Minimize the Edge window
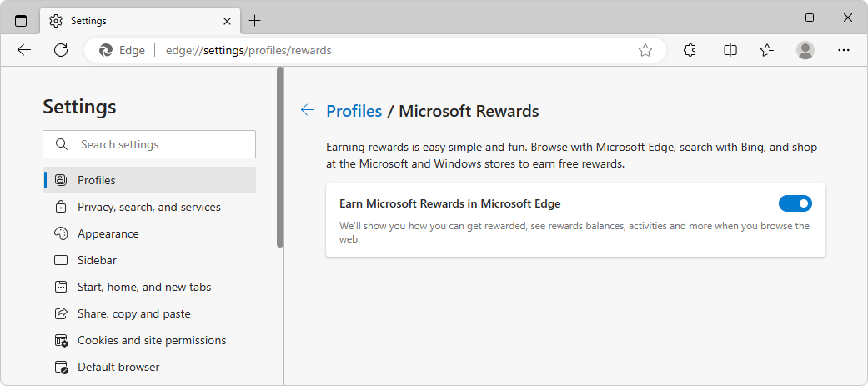The image size is (868, 386). [771, 18]
